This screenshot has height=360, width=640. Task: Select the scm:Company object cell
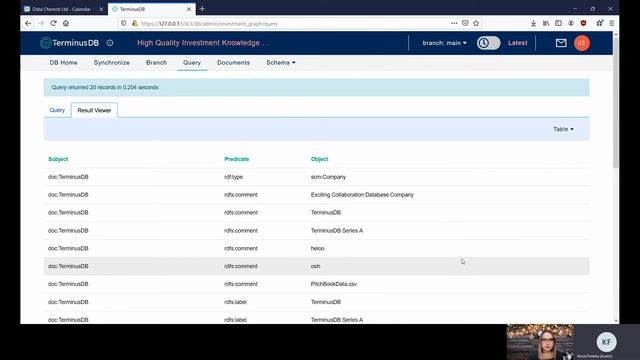328,177
